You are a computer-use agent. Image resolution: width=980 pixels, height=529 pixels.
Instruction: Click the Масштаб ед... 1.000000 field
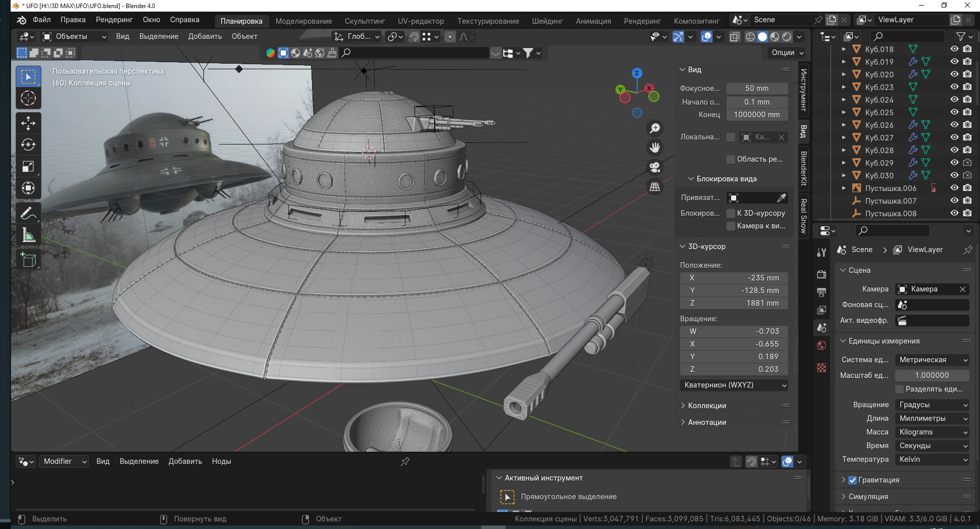[x=932, y=375]
